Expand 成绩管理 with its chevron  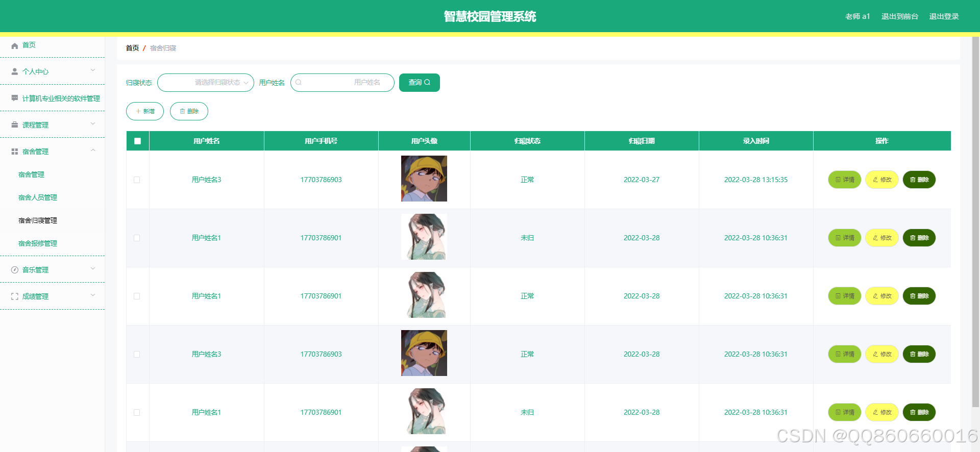coord(93,295)
